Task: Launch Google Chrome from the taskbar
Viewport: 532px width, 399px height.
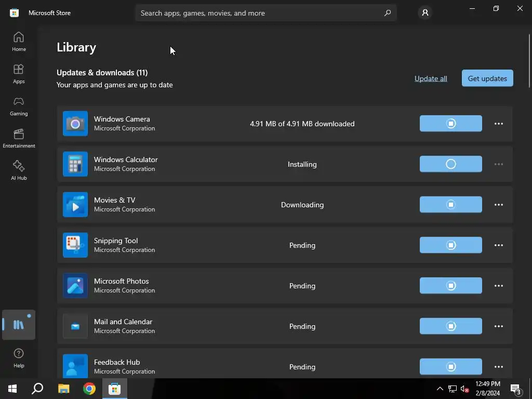Action: (x=89, y=389)
